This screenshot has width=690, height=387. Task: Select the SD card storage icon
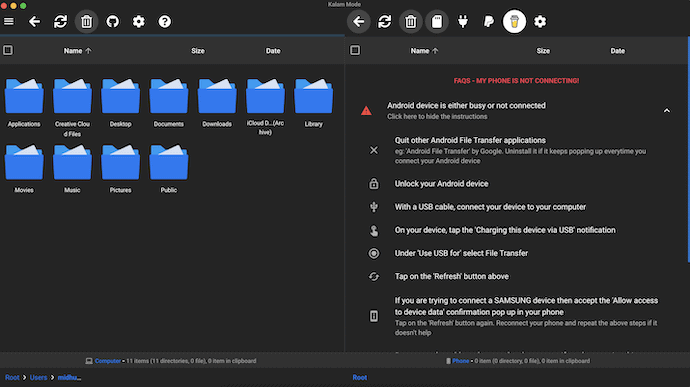(437, 21)
